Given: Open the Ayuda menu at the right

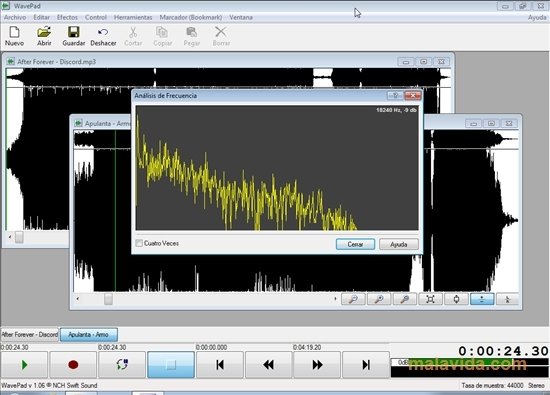Looking at the screenshot, I should tap(537, 17).
